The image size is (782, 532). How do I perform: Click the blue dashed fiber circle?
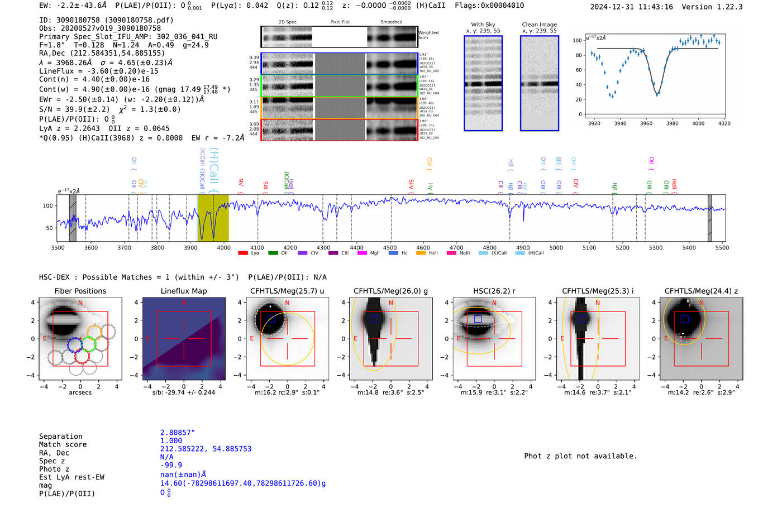[75, 345]
